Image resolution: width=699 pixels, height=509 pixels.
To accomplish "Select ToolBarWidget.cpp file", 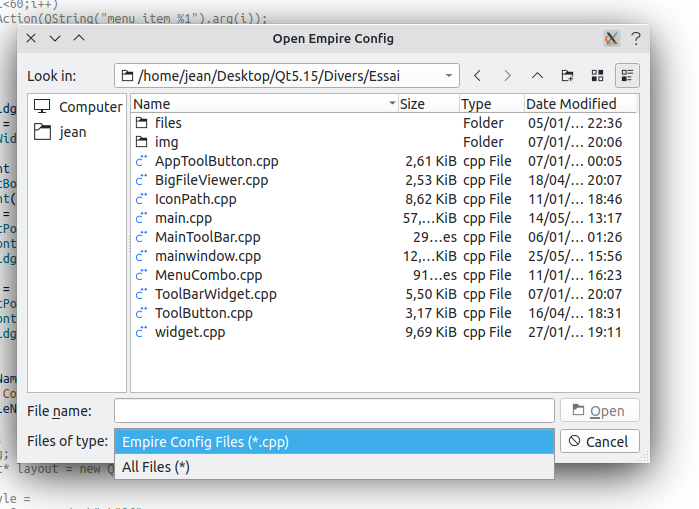I will point(216,295).
